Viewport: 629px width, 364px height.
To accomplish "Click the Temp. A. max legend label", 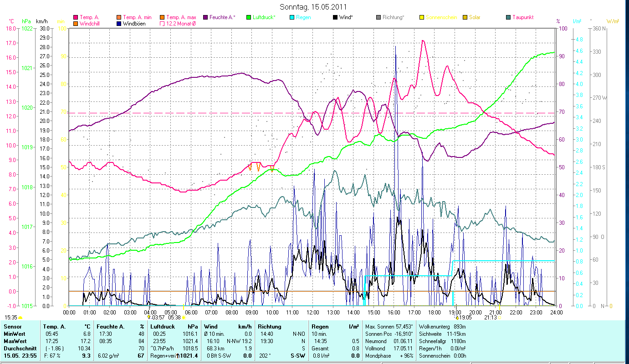I will coord(180,17).
